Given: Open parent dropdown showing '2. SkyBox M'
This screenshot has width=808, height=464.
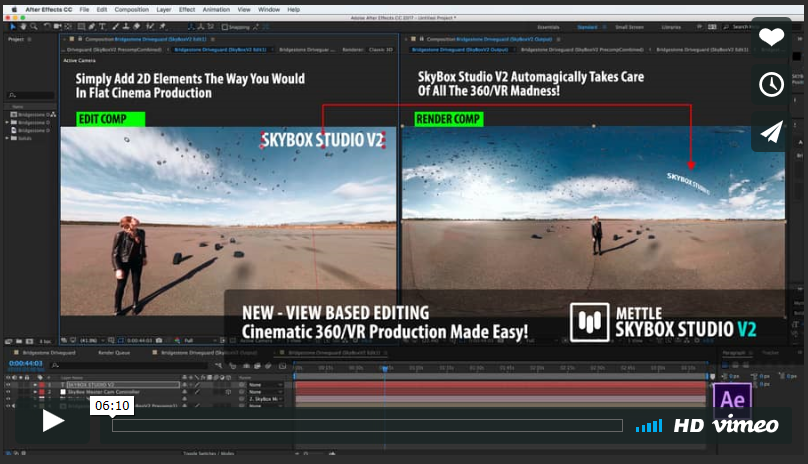Looking at the screenshot, I should coord(265,399).
